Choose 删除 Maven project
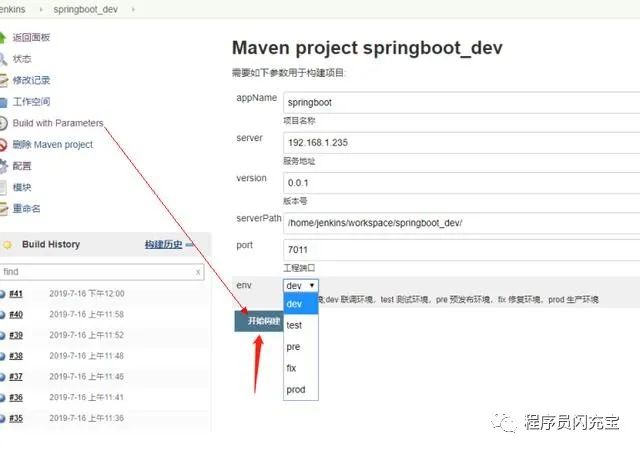 point(53,145)
